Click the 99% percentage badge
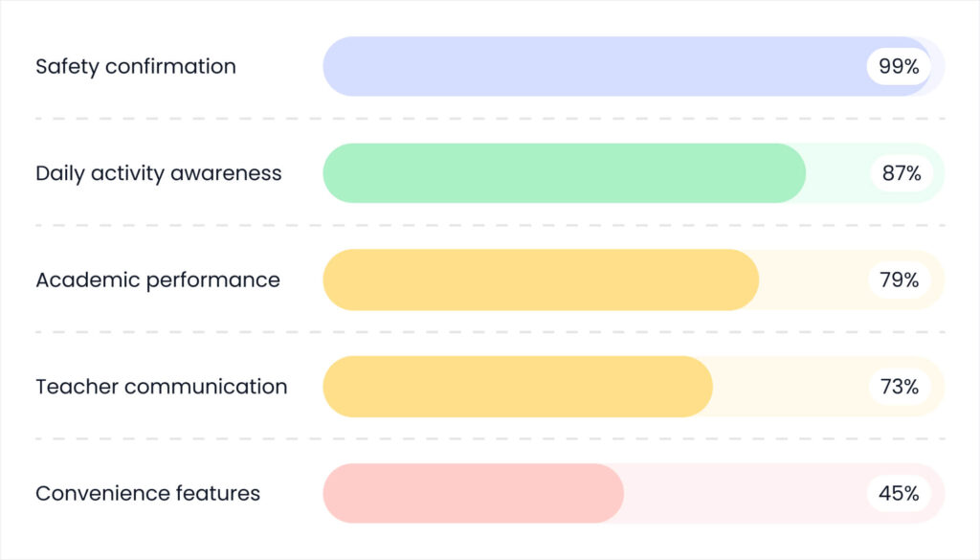The height and width of the screenshot is (560, 980). tap(899, 67)
